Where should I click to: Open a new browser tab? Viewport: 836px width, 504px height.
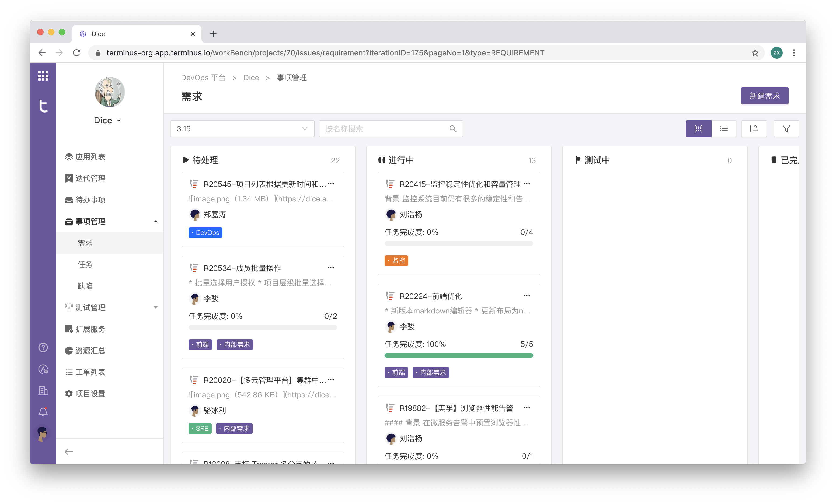pyautogui.click(x=213, y=34)
